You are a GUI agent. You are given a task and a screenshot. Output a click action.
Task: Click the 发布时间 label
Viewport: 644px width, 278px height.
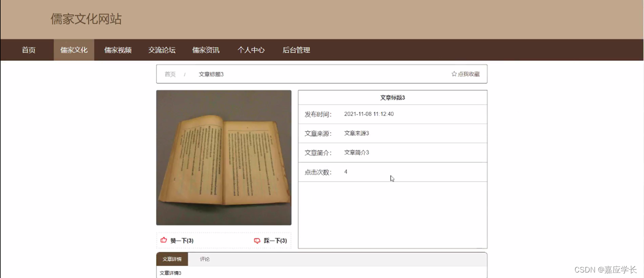point(318,114)
